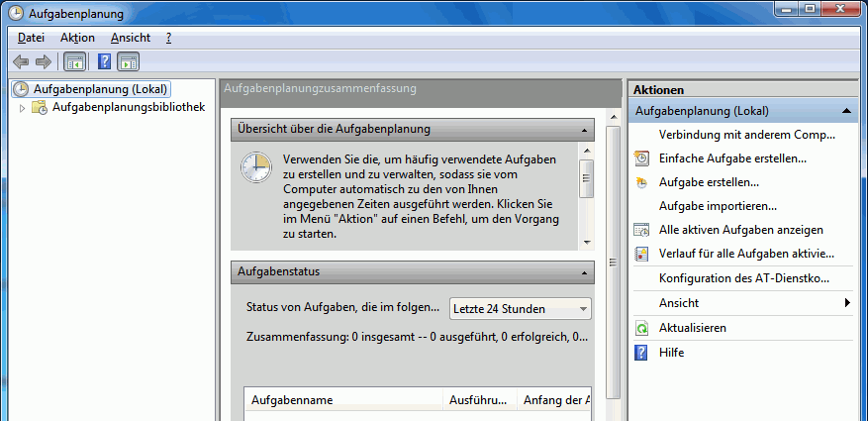Open the Aktion menu
Image resolution: width=868 pixels, height=421 pixels.
[77, 38]
